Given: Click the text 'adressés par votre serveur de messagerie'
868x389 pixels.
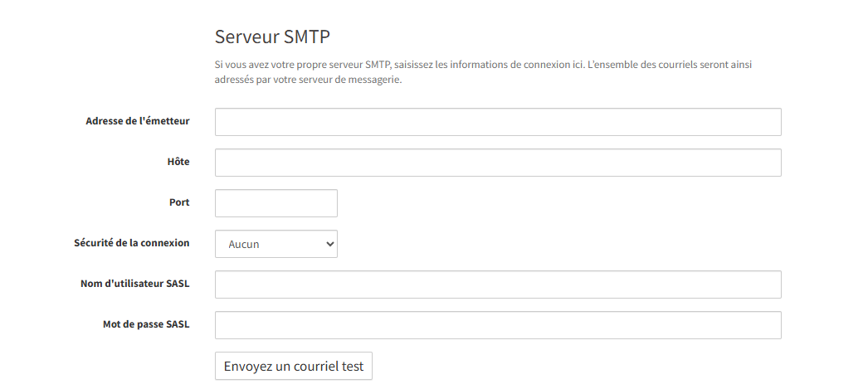Looking at the screenshot, I should click(x=308, y=80).
